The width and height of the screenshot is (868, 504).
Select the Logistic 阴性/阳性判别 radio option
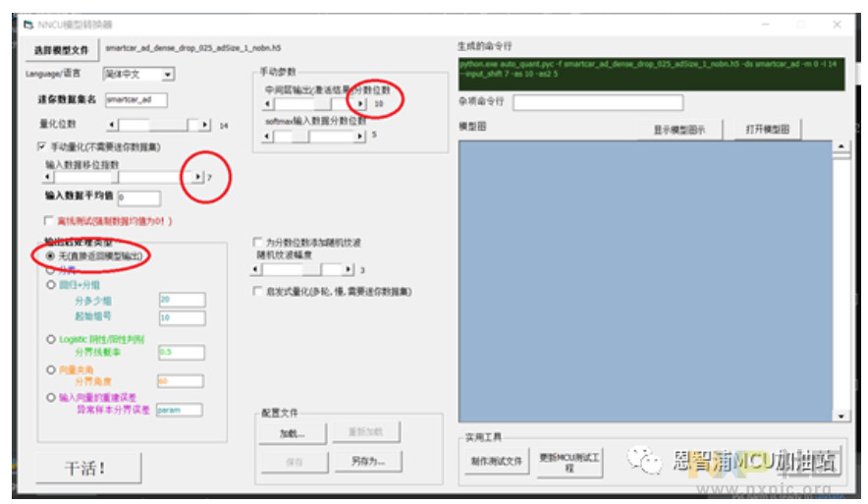52,338
